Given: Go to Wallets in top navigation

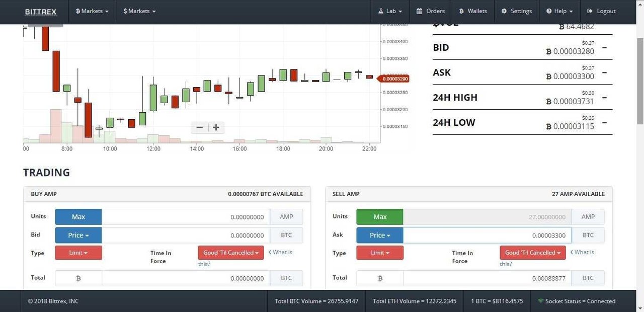Looking at the screenshot, I should pos(473,11).
